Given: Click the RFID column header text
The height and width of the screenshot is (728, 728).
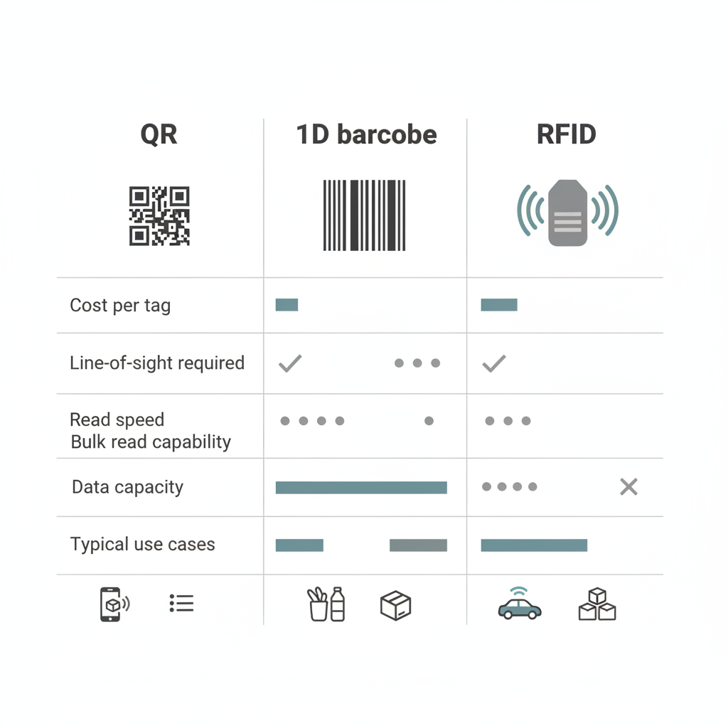Looking at the screenshot, I should point(567,134).
